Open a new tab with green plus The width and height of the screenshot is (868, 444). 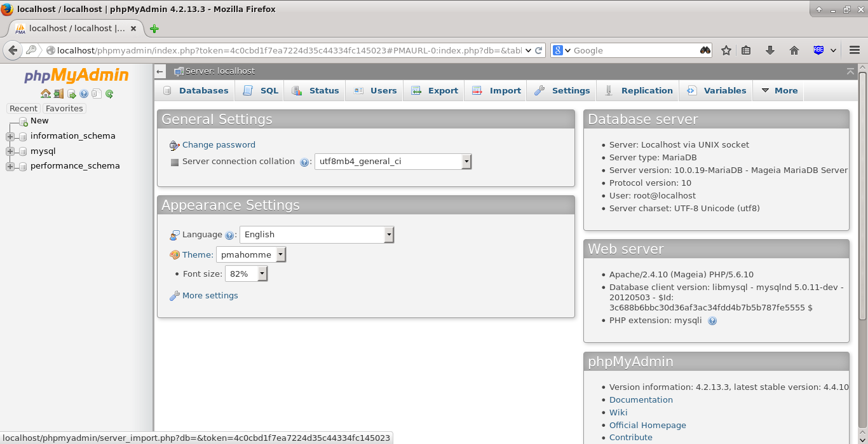[154, 29]
